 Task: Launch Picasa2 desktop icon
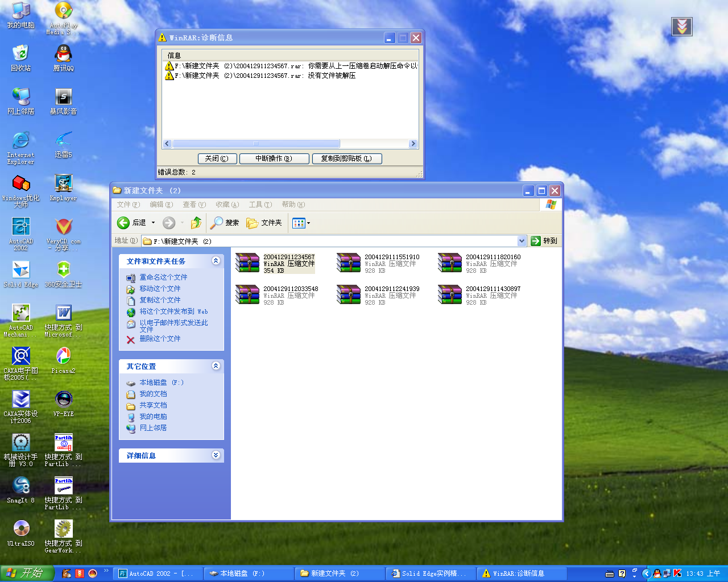coord(63,360)
